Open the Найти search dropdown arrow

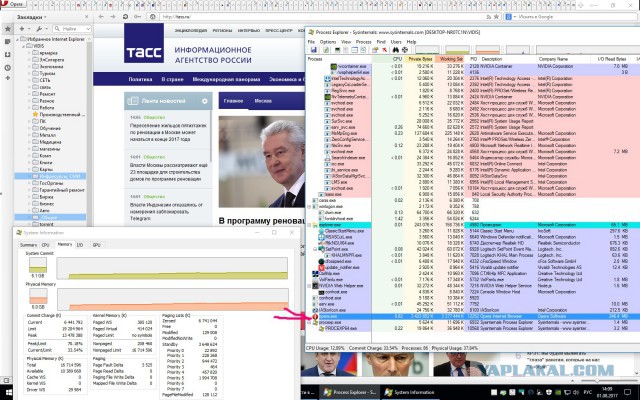(x=87, y=29)
